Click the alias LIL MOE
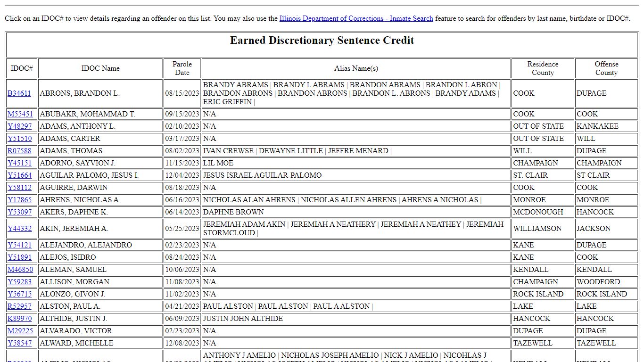The height and width of the screenshot is (362, 644). click(218, 163)
